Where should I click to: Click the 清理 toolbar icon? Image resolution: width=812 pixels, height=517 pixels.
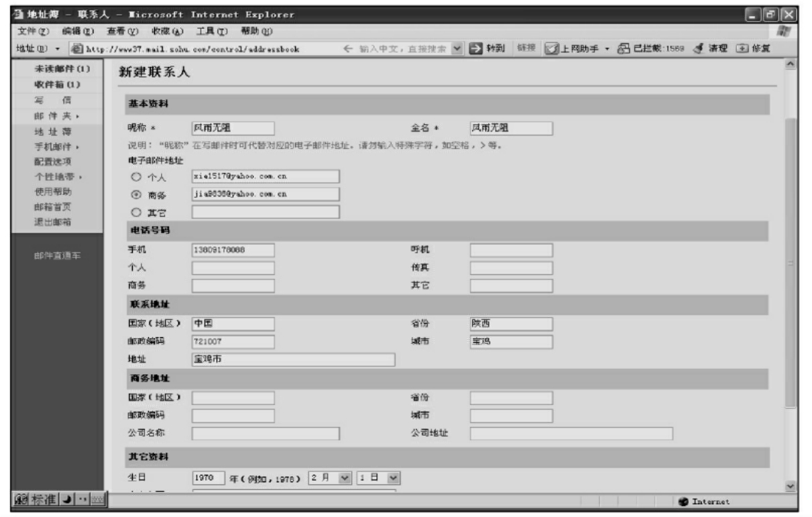(x=699, y=48)
